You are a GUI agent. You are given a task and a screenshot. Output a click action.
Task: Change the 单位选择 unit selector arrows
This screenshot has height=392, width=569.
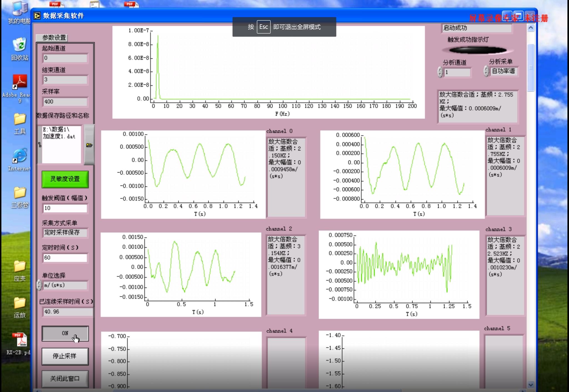(39, 285)
